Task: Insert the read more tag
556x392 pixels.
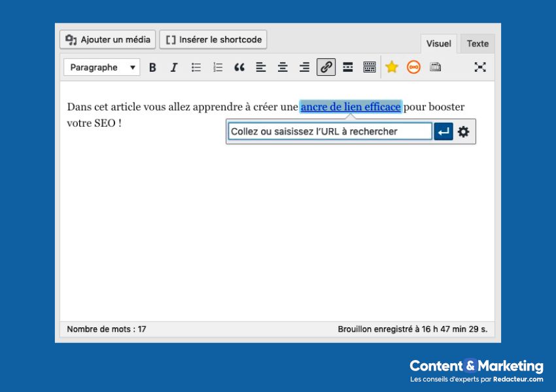Action: [x=348, y=67]
